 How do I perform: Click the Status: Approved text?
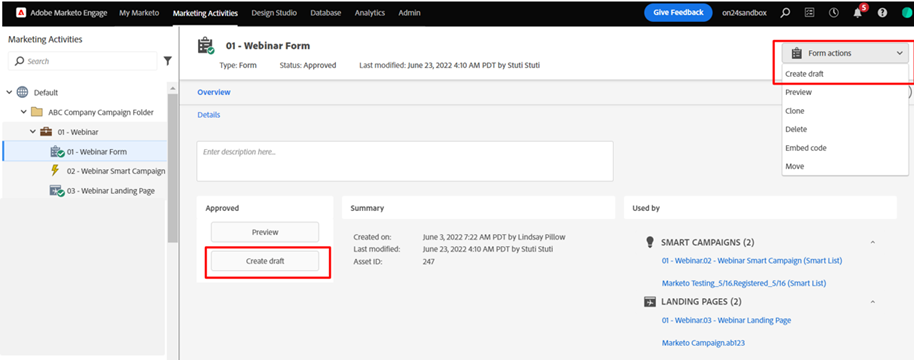pos(308,65)
